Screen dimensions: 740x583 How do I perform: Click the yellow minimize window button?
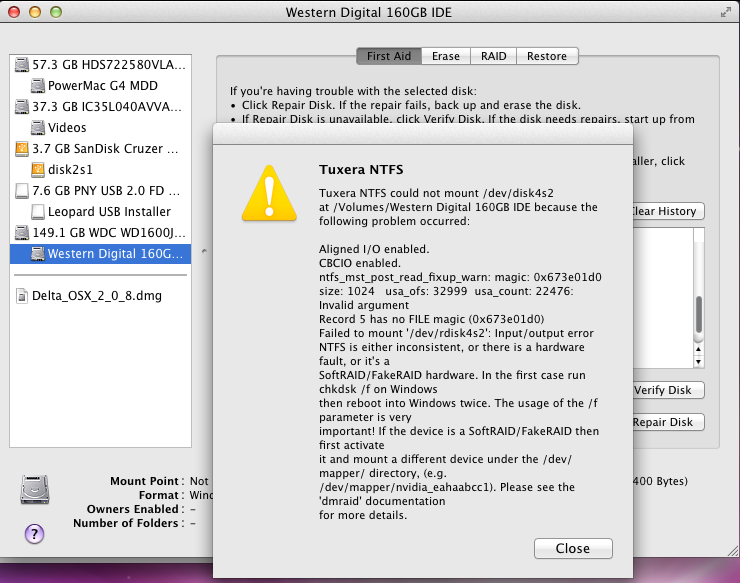[35, 12]
